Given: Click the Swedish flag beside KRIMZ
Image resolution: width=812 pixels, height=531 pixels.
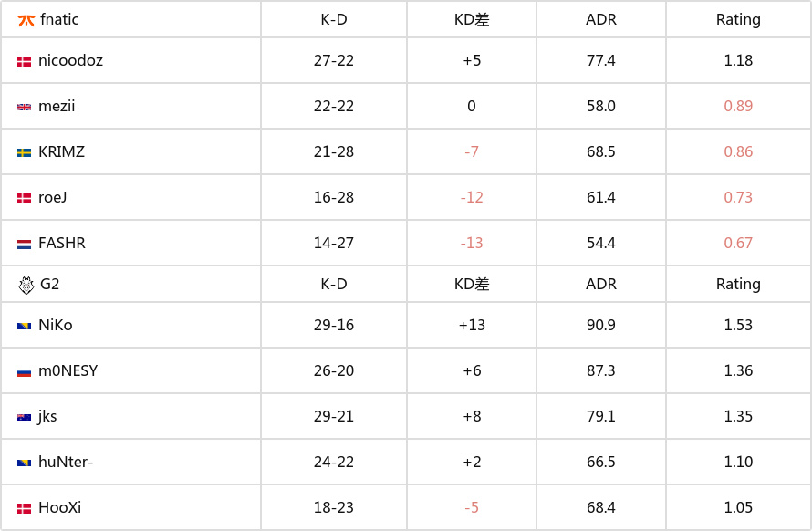Looking at the screenshot, I should pyautogui.click(x=25, y=152).
